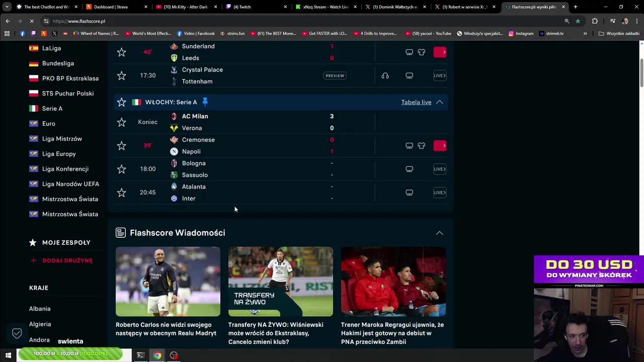Click the page vertical scrollbar

coord(641,73)
